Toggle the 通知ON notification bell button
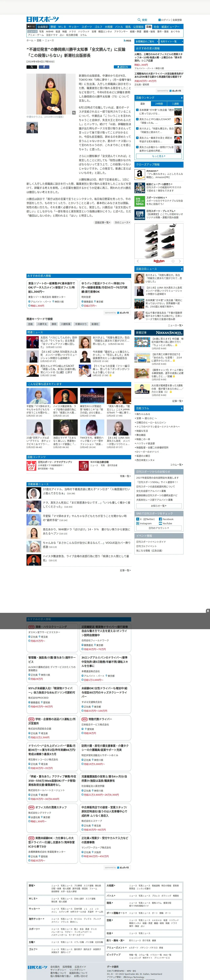This screenshot has width=210, height=980. (x=123, y=67)
